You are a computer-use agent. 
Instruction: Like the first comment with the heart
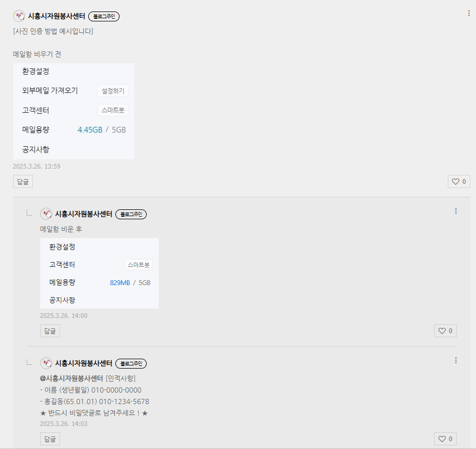coord(459,182)
